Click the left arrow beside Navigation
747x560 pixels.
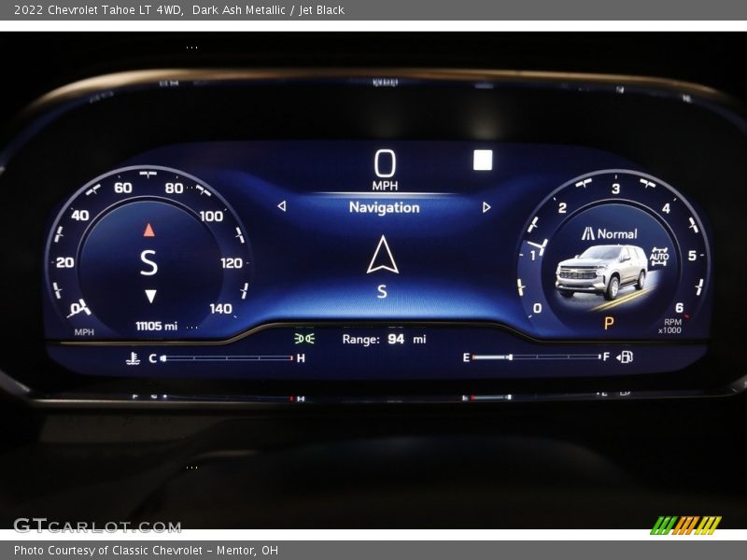point(282,206)
